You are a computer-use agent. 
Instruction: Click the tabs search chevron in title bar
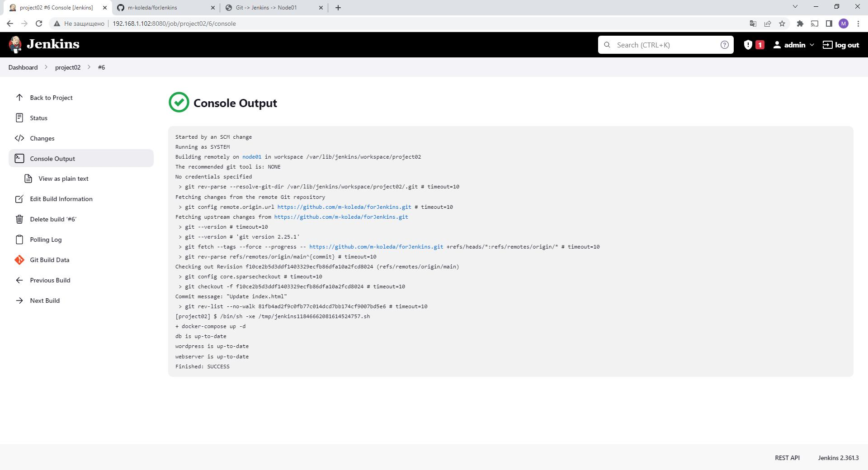tap(795, 7)
